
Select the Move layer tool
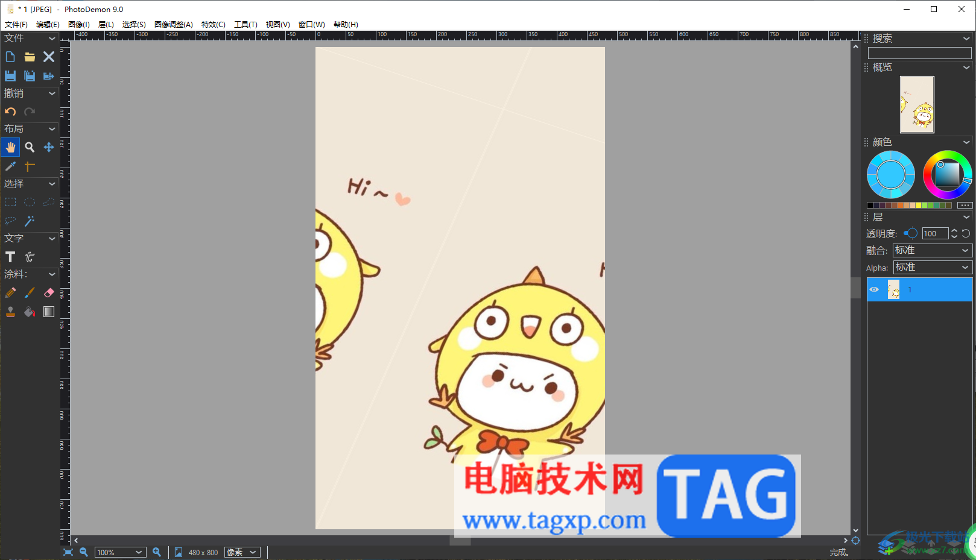49,147
